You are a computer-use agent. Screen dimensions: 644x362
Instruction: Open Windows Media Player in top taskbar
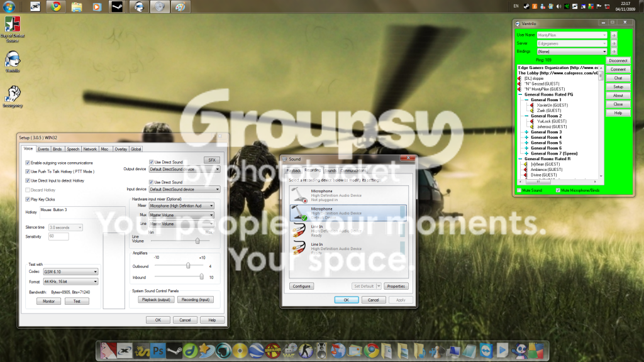(97, 6)
